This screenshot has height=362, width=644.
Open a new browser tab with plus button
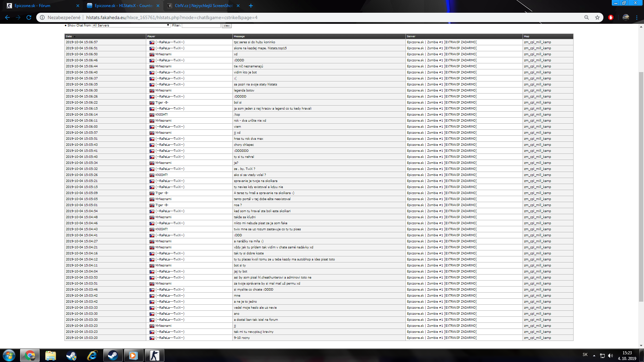coord(251,6)
